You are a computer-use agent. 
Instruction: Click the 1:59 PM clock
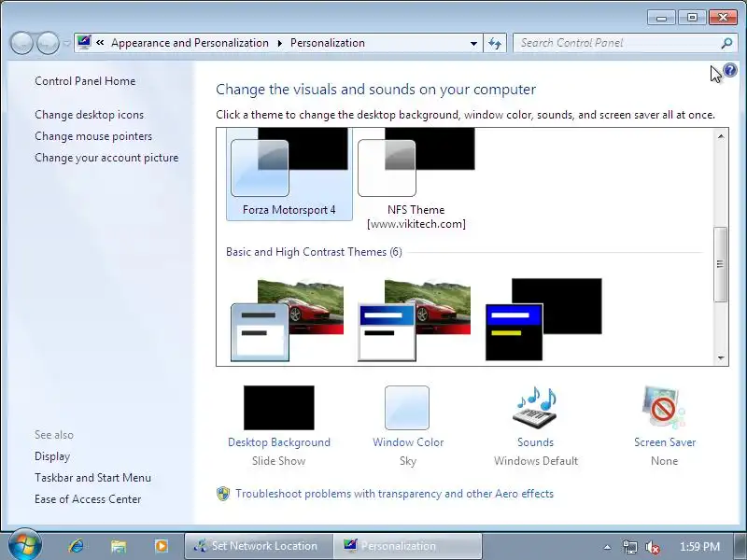point(699,546)
